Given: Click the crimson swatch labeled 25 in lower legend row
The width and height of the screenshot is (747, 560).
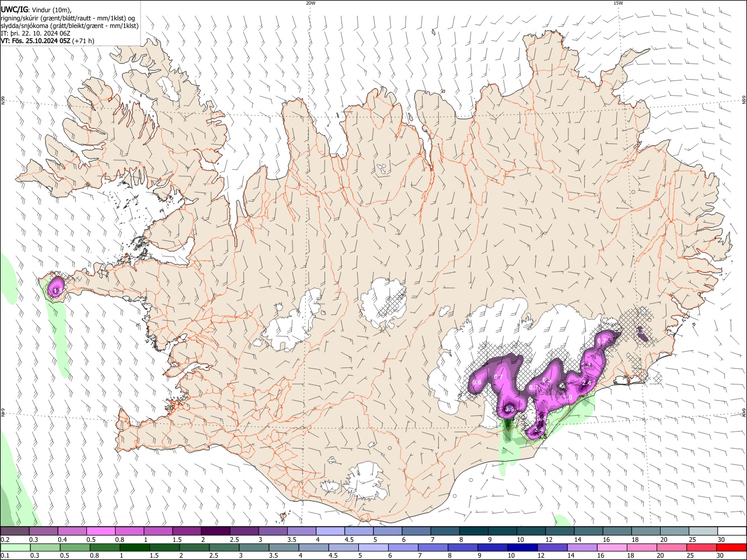Looking at the screenshot, I should tap(701, 548).
